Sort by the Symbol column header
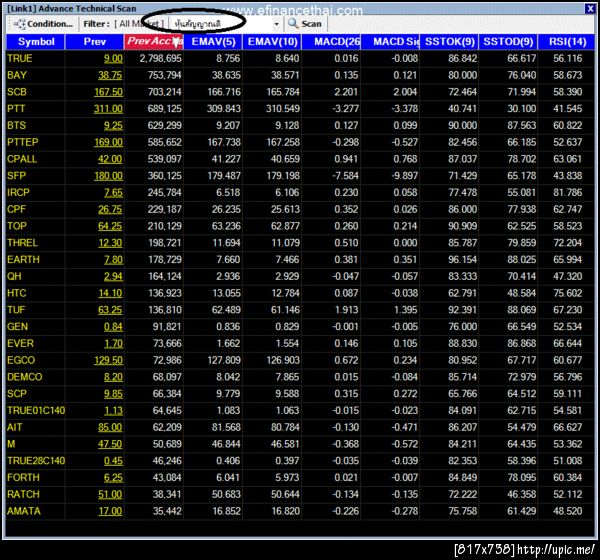Image resolution: width=600 pixels, height=560 pixels. pyautogui.click(x=36, y=42)
